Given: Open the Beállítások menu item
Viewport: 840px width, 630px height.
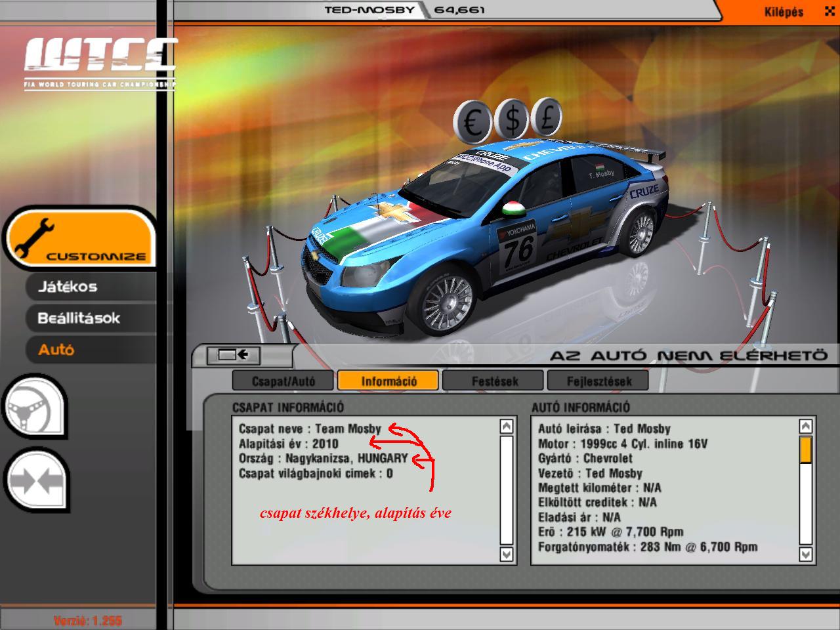Looking at the screenshot, I should tap(79, 318).
